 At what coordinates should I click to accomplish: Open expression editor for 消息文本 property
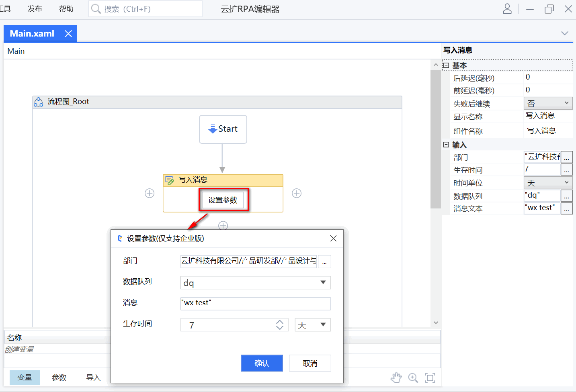(x=567, y=209)
